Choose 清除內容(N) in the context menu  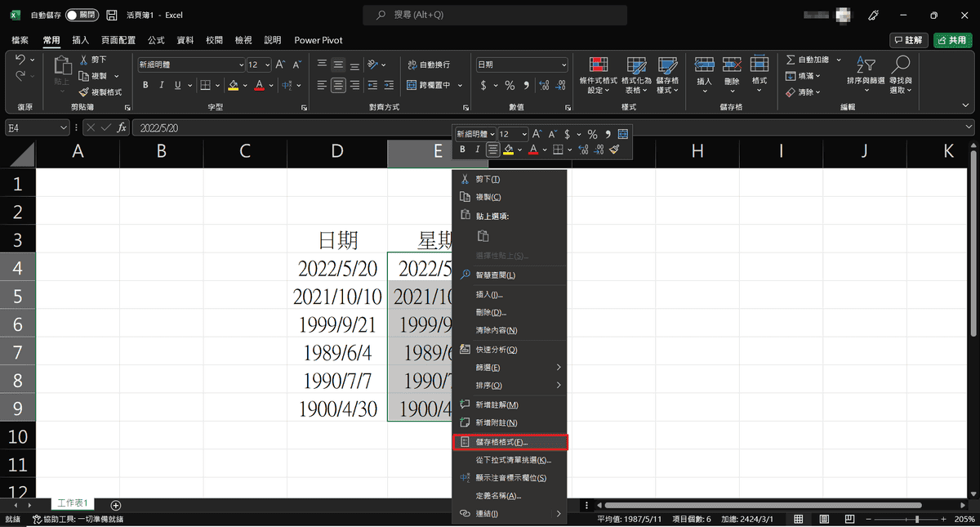[x=510, y=330]
